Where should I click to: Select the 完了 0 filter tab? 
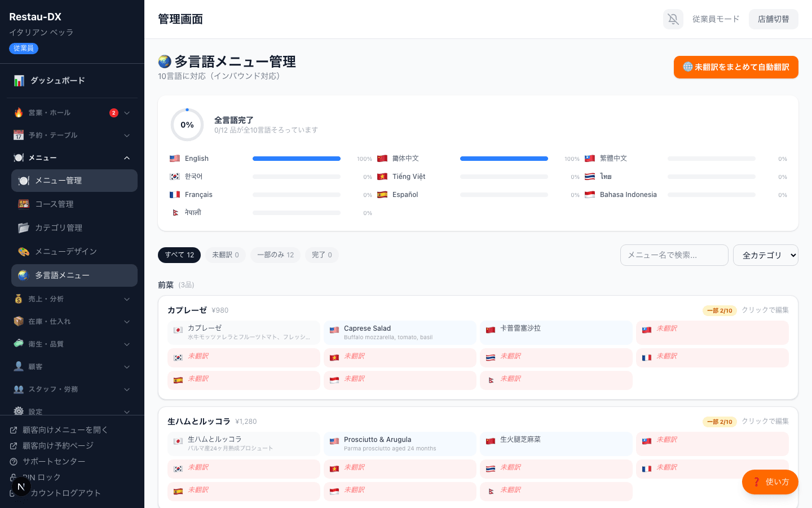(x=322, y=255)
